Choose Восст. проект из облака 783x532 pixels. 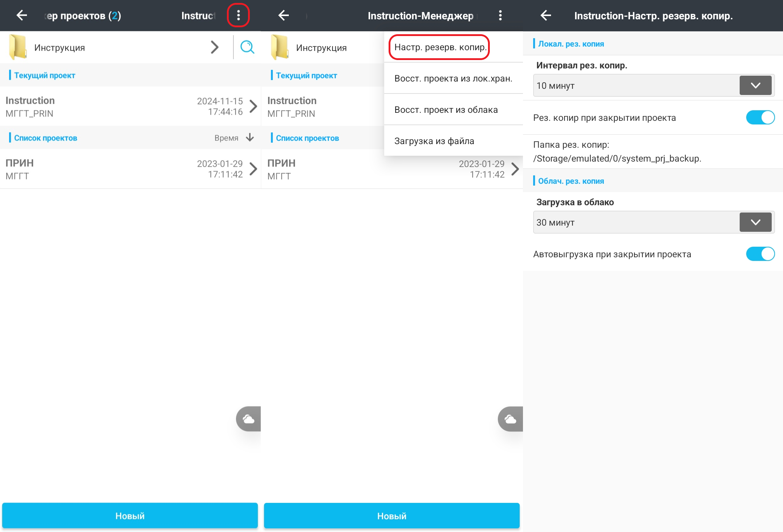tap(446, 110)
